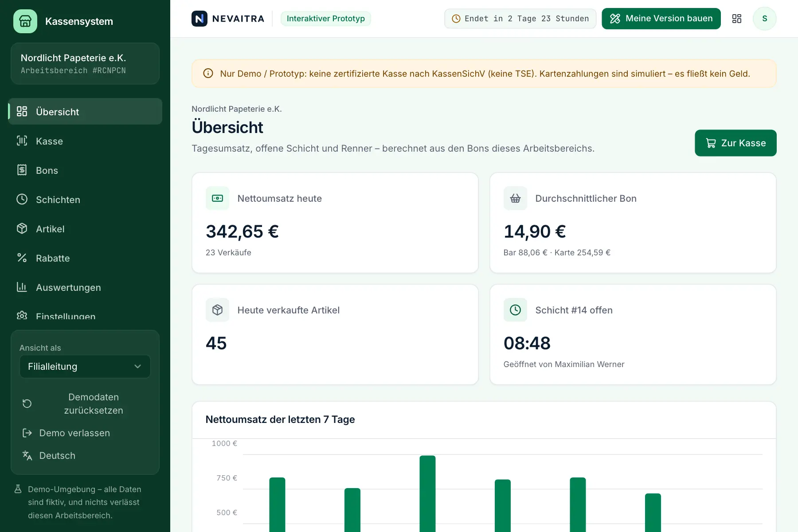Click the 'Endet in 2 Tage 23 Stunden' countdown
Image resolution: width=798 pixels, height=532 pixels.
520,19
